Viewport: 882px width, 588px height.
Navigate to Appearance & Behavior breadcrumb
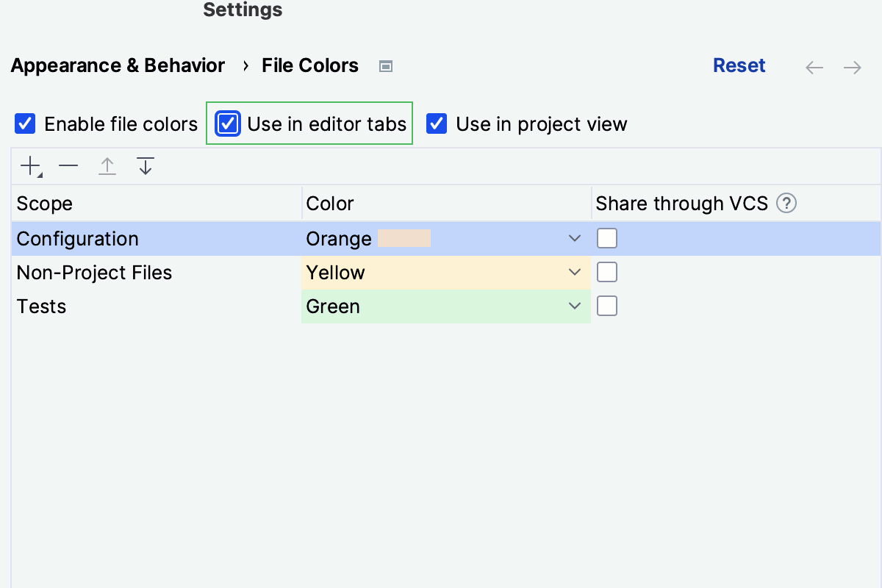117,65
